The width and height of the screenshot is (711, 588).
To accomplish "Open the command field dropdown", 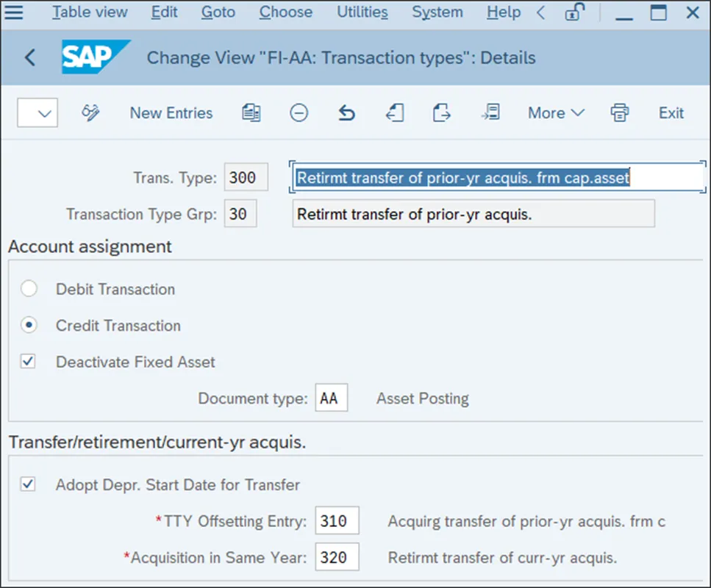I will (x=37, y=113).
